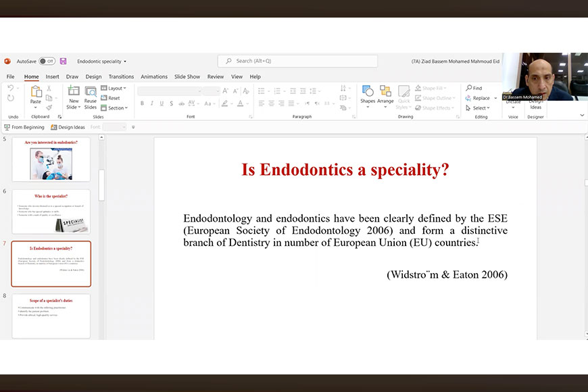Viewport: 588px width, 392px height.
Task: Click the Decrease Font Size icon
Action: 235,91
